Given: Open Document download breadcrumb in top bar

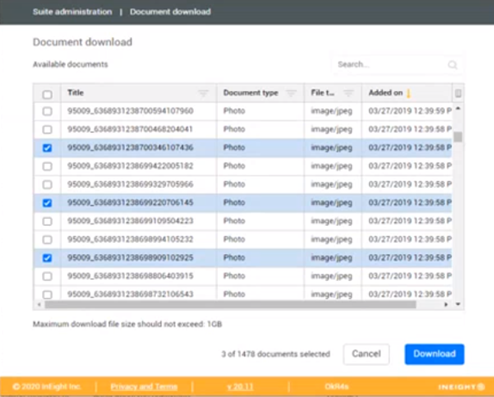Looking at the screenshot, I should click(x=170, y=12).
